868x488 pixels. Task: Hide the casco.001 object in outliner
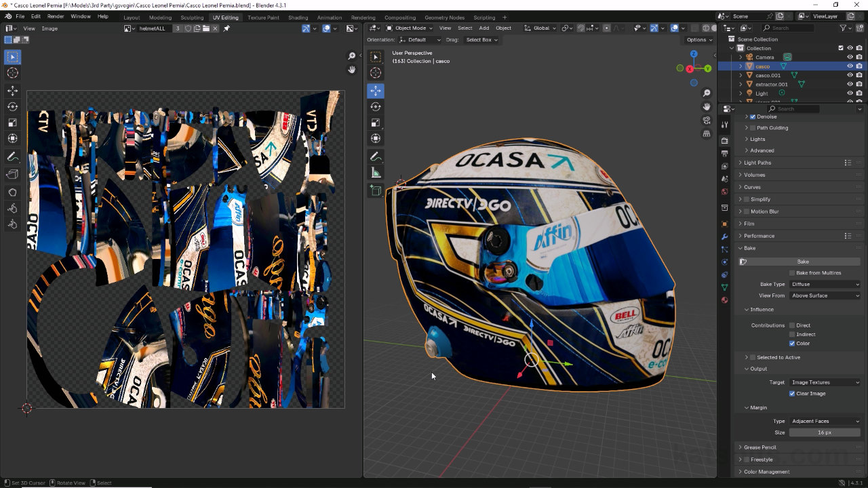click(x=850, y=75)
